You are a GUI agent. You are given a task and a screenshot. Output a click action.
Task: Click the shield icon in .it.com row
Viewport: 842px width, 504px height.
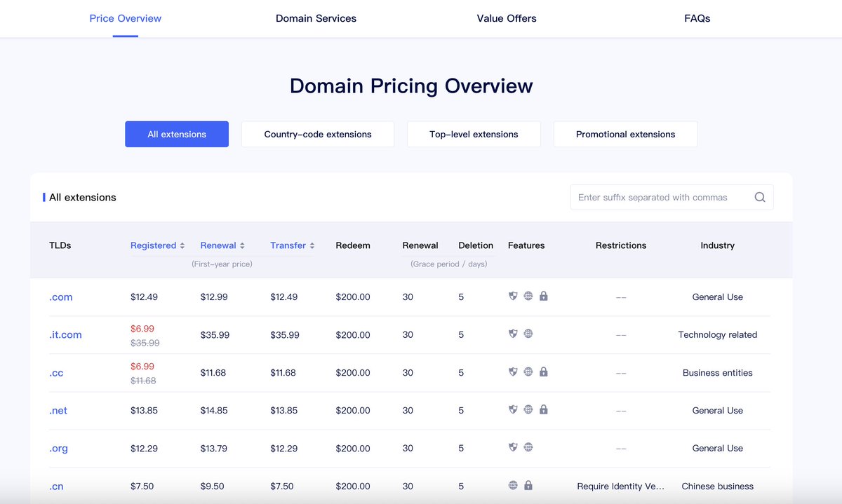[x=513, y=334]
